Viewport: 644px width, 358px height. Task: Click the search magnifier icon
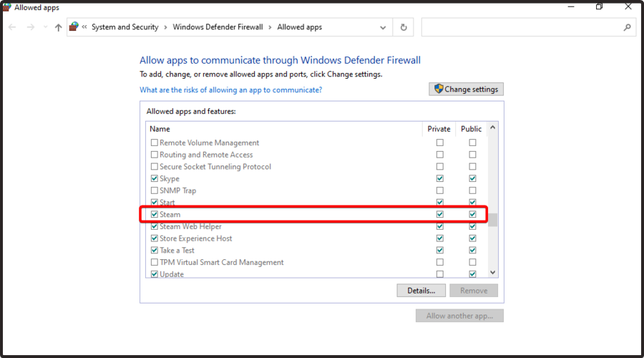(x=627, y=27)
